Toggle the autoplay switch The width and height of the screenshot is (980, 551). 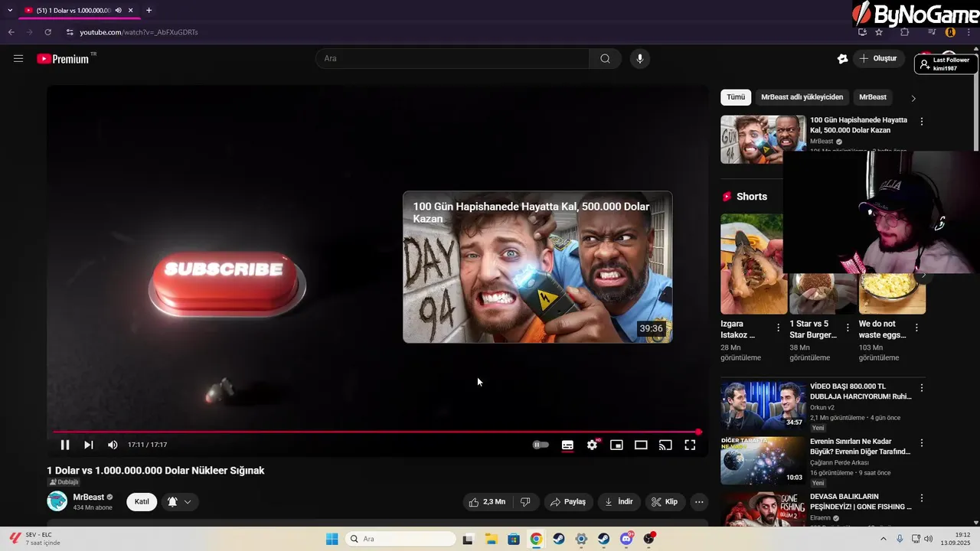[541, 445]
